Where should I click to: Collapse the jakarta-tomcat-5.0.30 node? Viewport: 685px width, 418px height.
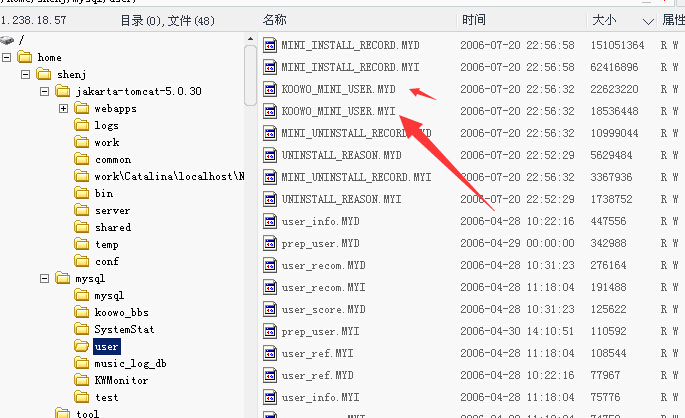(44, 91)
